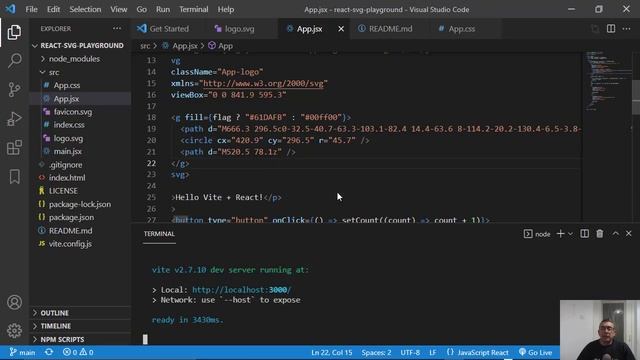Expand the OUTLINE section
The image size is (640, 360).
54,313
